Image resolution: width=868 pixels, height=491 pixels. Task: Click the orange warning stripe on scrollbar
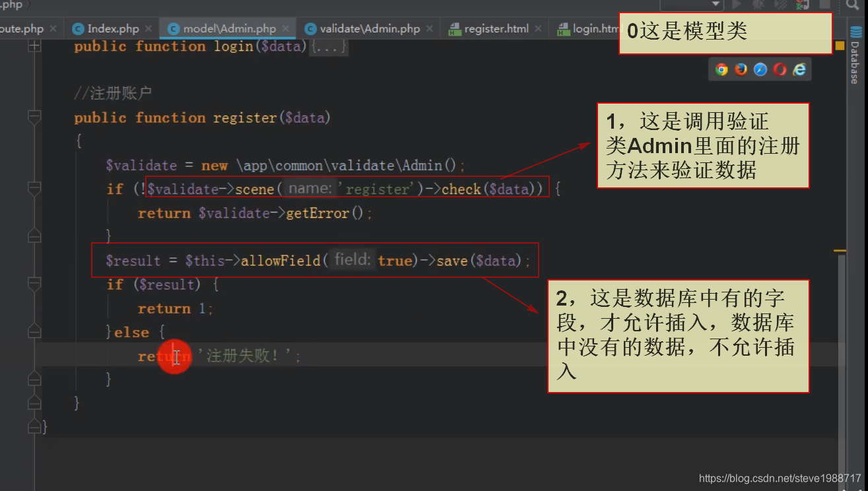tap(840, 251)
